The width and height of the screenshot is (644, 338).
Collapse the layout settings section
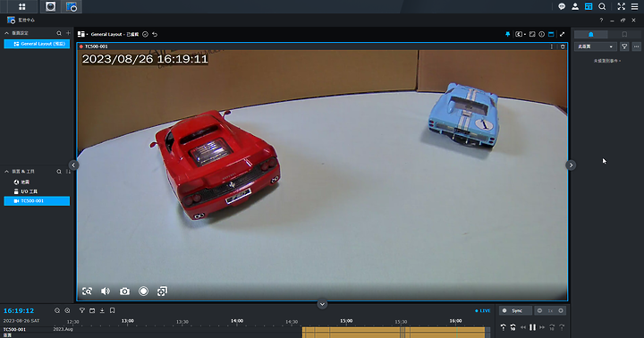(6, 33)
